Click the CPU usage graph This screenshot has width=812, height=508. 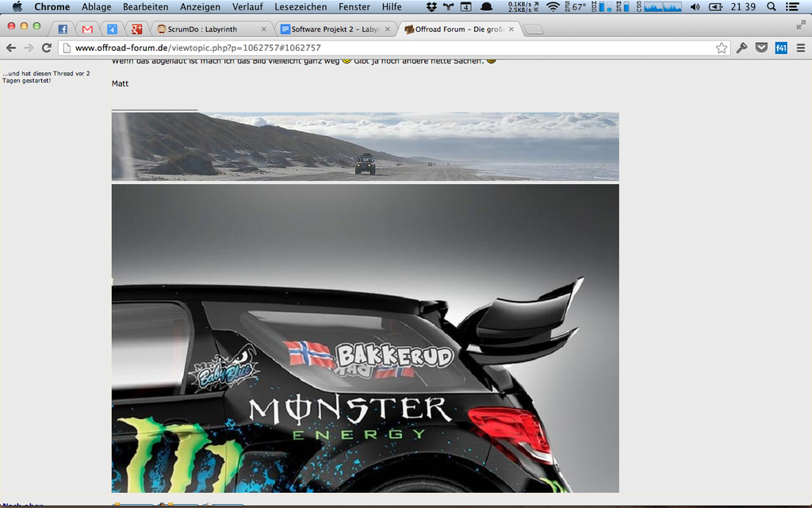(659, 6)
